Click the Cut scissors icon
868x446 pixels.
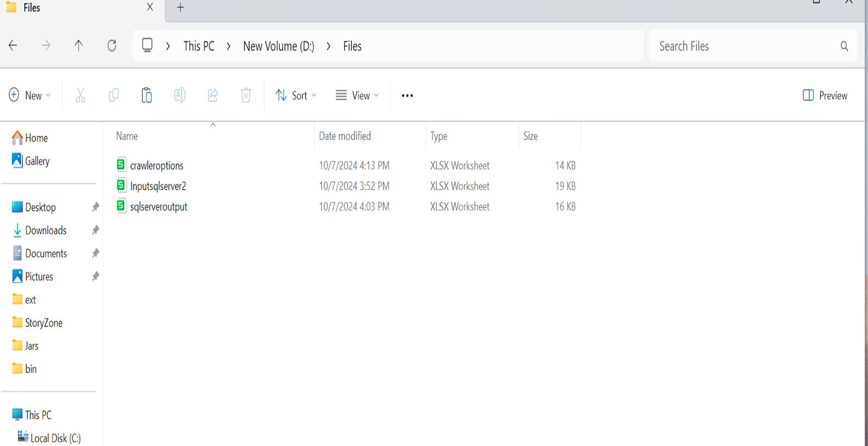point(80,95)
